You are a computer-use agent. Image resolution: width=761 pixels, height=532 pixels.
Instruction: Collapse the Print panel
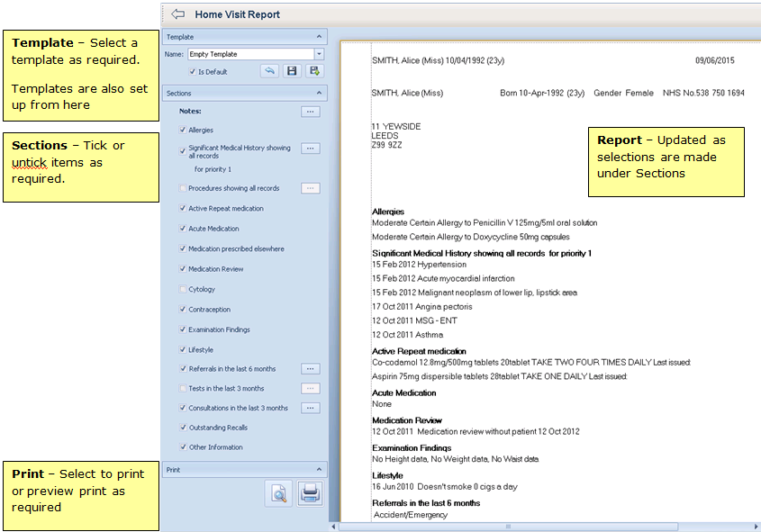(319, 470)
